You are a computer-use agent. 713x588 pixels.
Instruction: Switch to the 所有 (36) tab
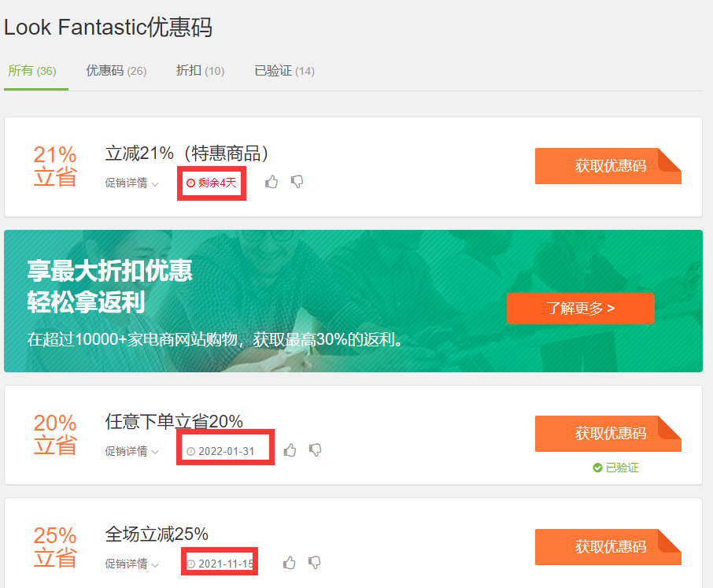pos(32,71)
